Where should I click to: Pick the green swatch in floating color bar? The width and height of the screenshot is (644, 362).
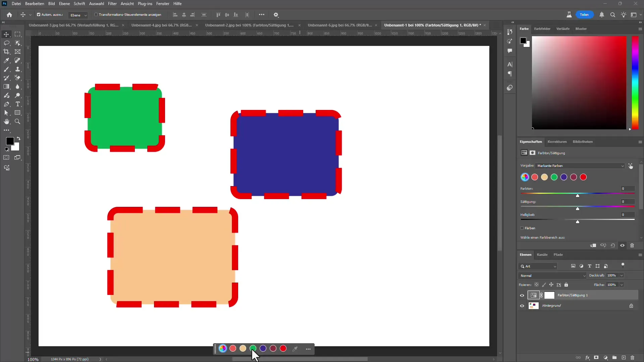253,349
